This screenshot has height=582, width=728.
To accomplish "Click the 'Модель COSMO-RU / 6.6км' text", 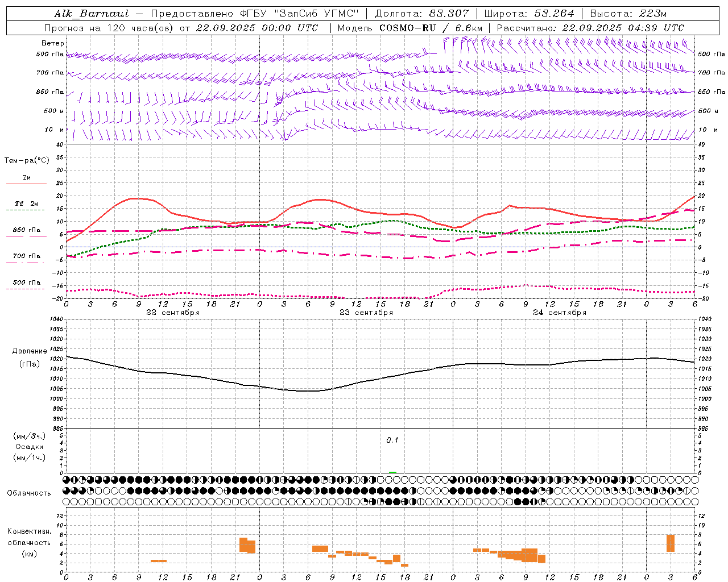I will [x=409, y=28].
